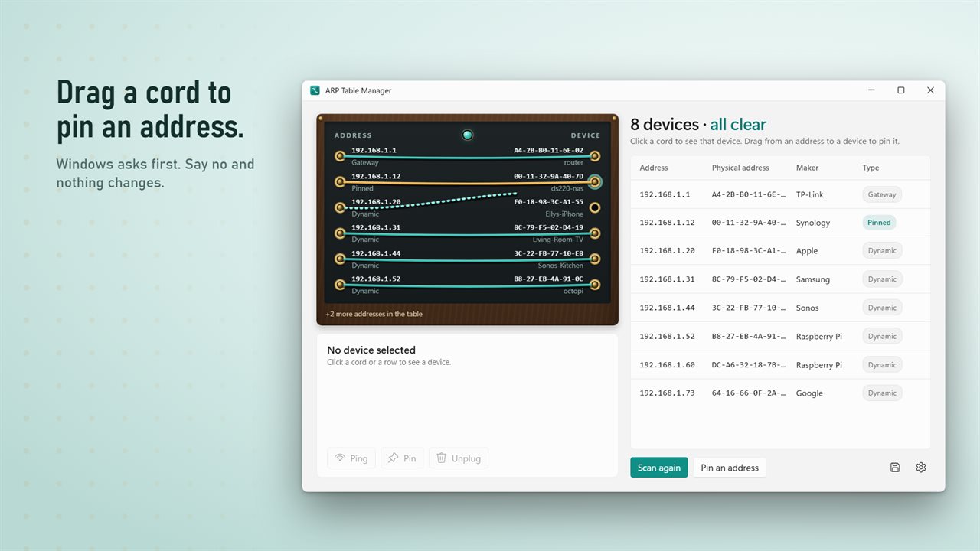
Task: Click the address jack for 192.168.1.12
Action: pyautogui.click(x=340, y=182)
